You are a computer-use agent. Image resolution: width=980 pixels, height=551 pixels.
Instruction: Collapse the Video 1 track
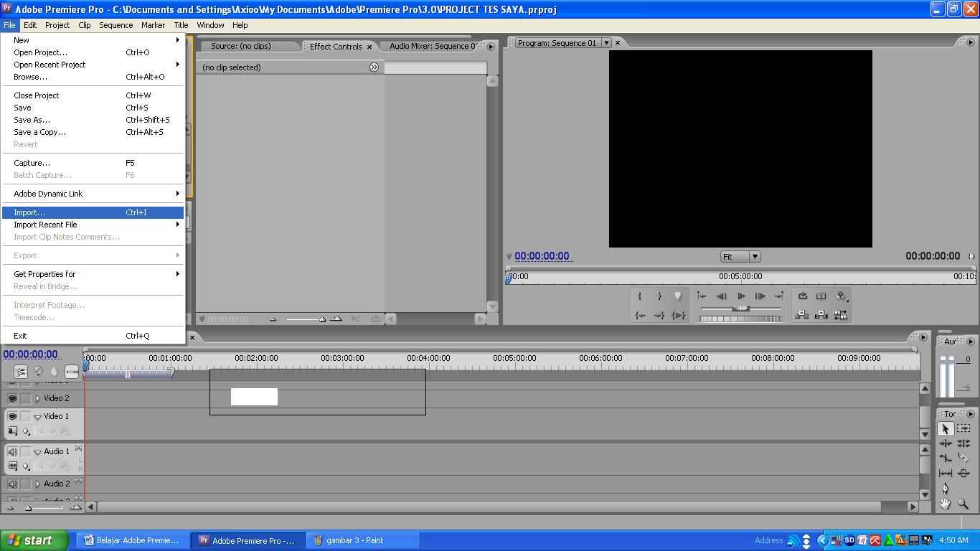coord(37,417)
